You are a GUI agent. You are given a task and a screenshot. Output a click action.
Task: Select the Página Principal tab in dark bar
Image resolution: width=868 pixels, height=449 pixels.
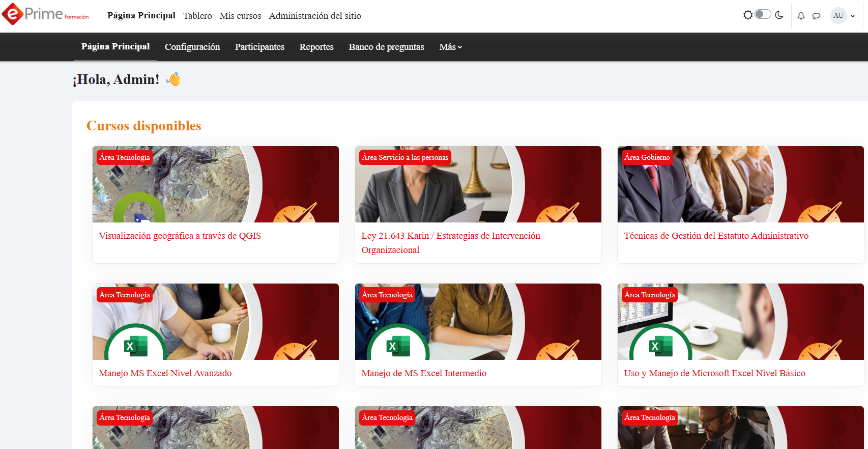[x=115, y=47]
